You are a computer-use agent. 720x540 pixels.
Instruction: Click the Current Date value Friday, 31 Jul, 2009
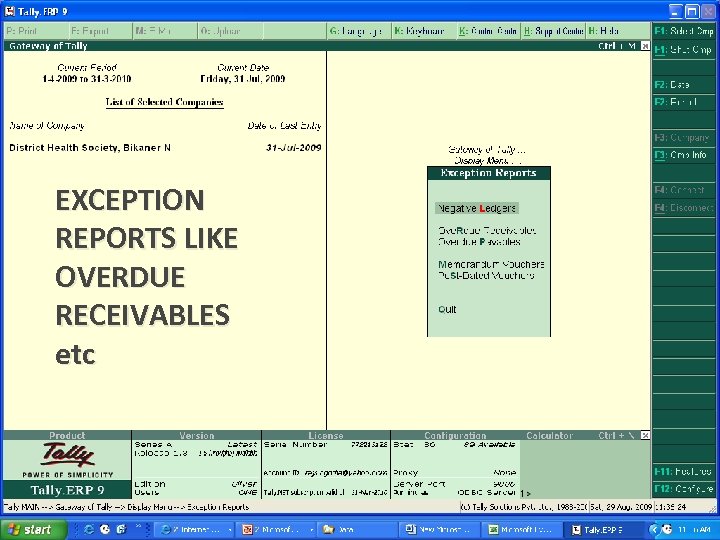click(x=242, y=79)
